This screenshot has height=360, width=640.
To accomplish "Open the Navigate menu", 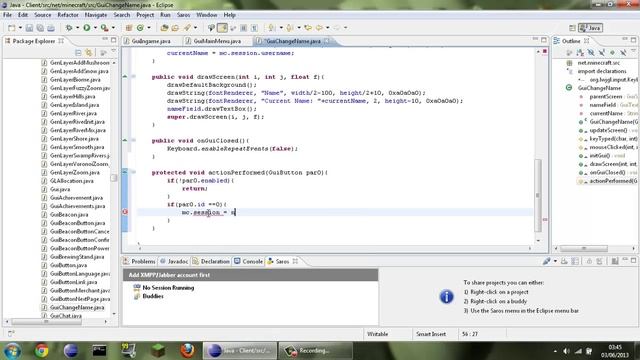I will [x=96, y=15].
